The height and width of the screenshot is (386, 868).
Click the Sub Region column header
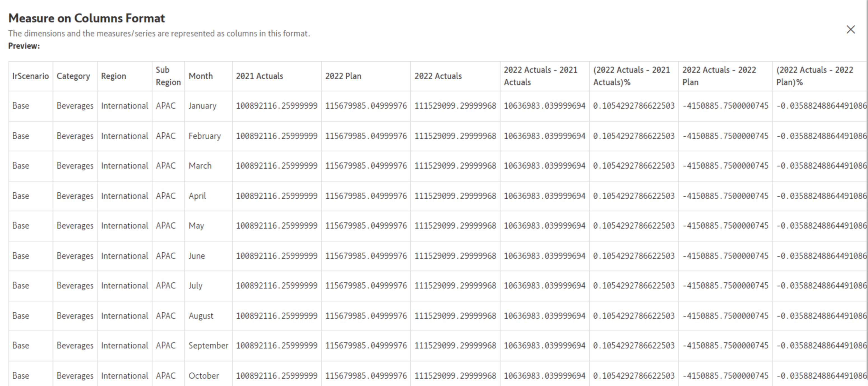point(168,76)
